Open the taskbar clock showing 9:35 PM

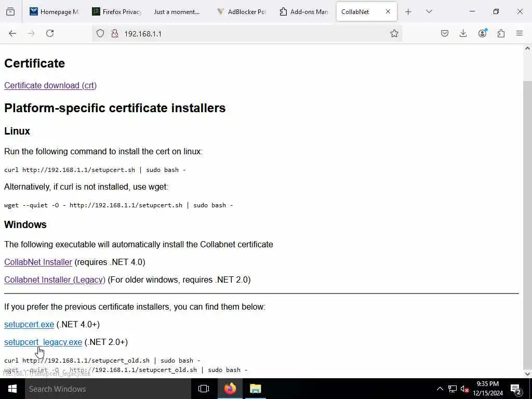(487, 389)
